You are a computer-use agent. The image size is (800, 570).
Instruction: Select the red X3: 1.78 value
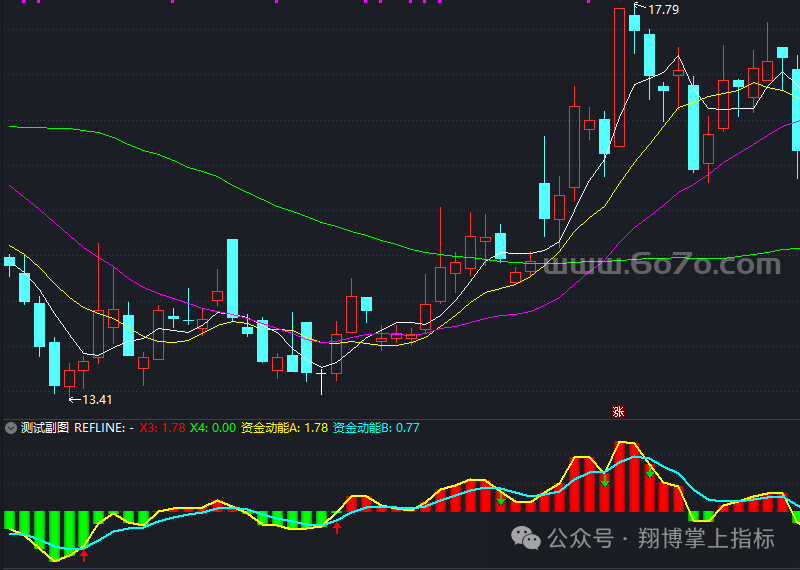coord(163,427)
